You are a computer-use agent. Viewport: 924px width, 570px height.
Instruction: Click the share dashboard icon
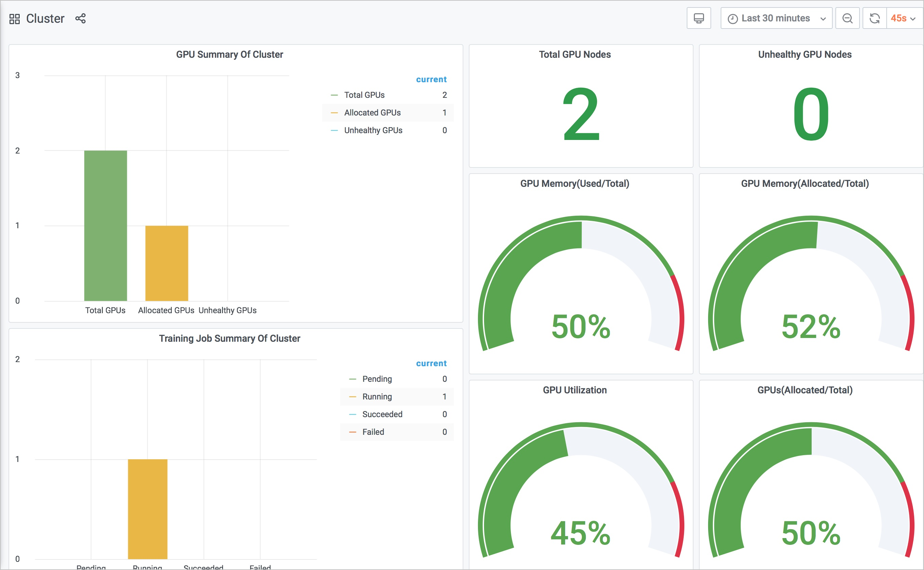tap(80, 18)
